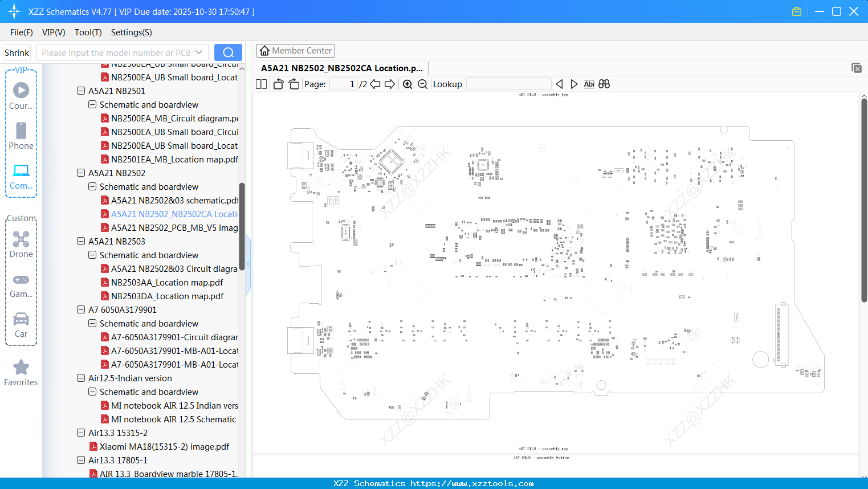Open model number dropdown arrow
The width and height of the screenshot is (868, 489).
(x=199, y=52)
